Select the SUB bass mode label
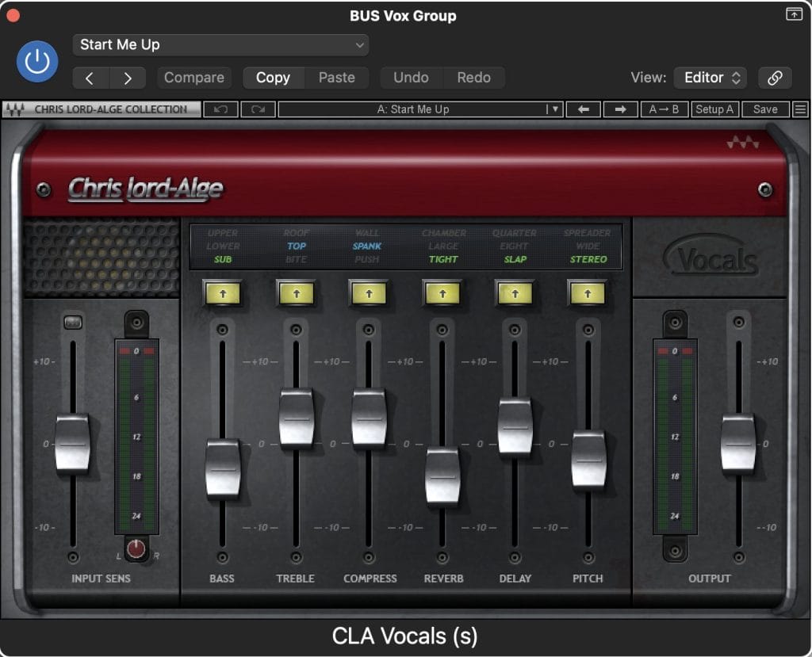Image resolution: width=812 pixels, height=657 pixels. click(223, 259)
